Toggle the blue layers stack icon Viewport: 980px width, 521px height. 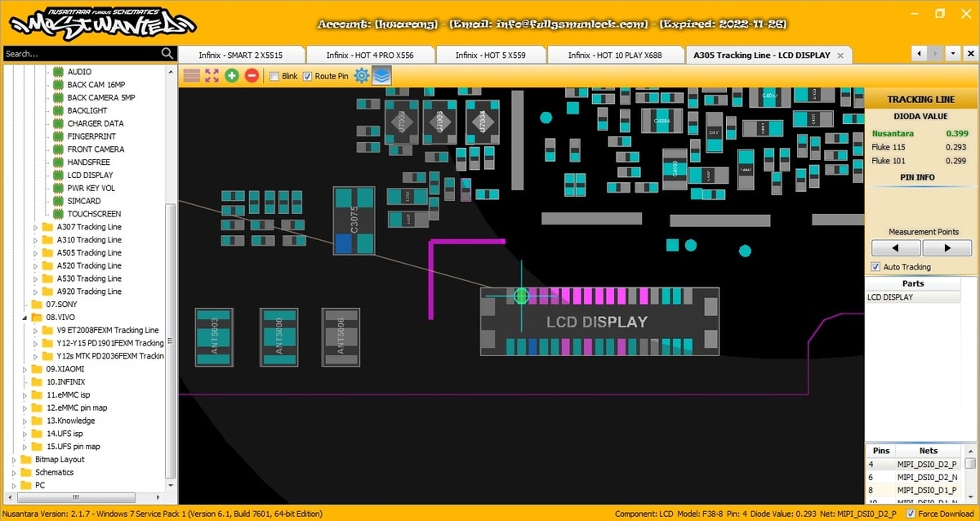point(382,76)
